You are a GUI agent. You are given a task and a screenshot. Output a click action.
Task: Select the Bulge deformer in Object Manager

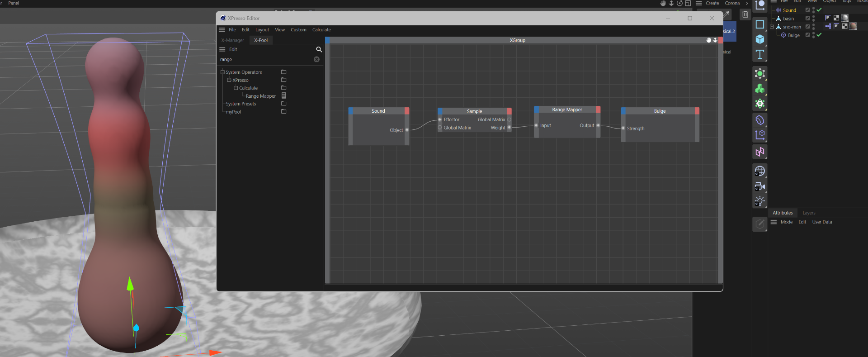793,35
